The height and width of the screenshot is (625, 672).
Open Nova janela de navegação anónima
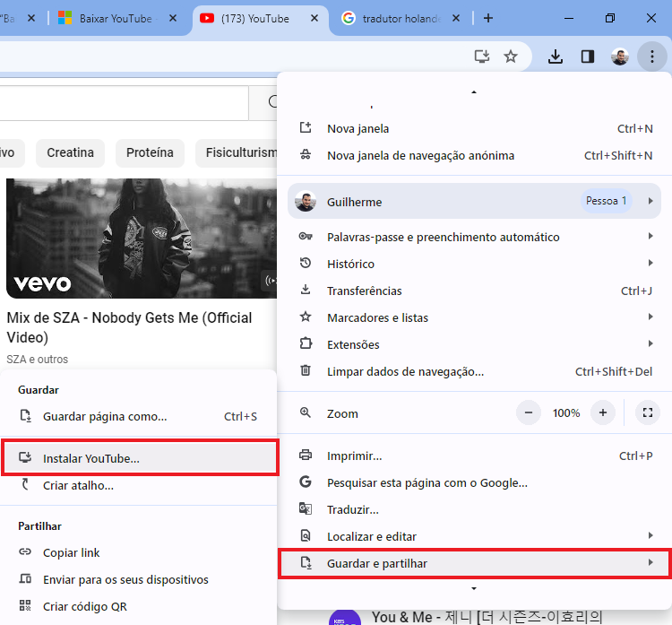pyautogui.click(x=474, y=156)
